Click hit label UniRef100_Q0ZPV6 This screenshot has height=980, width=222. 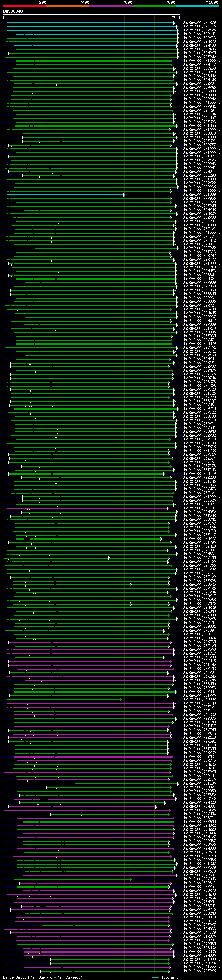click(199, 971)
